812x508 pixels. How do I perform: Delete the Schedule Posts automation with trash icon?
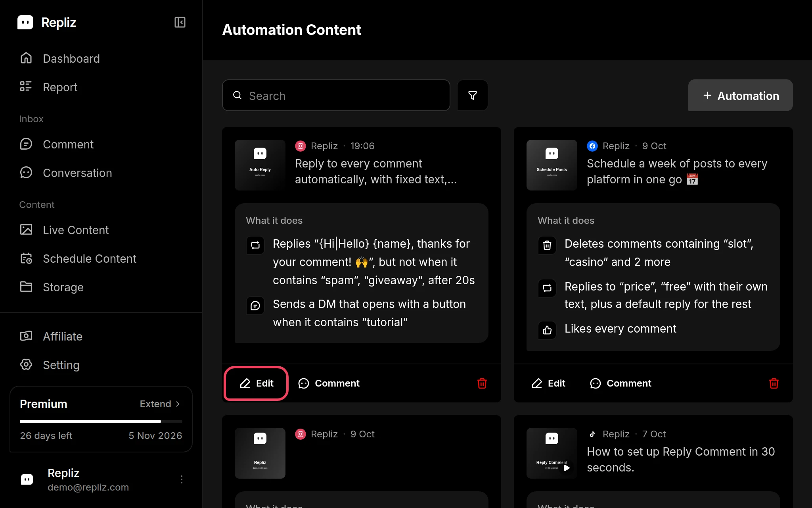click(x=774, y=383)
